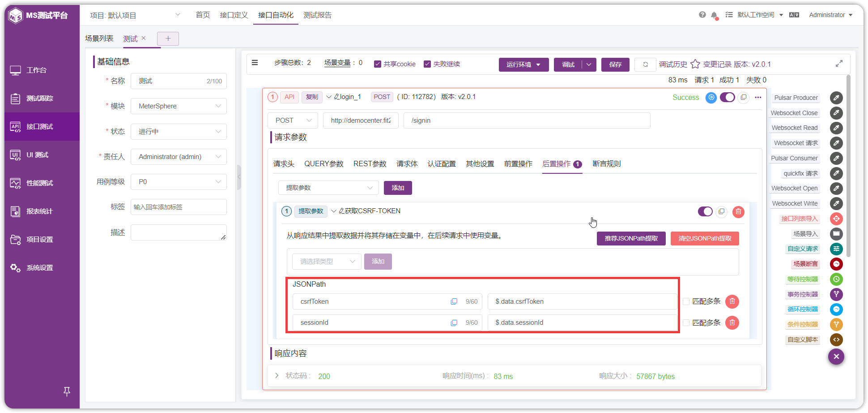Click the wait controller (等待控制器) icon
868x413 pixels.
836,279
